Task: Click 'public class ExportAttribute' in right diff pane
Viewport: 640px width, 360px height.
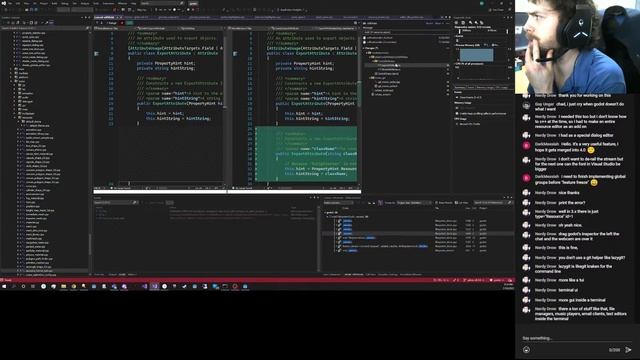Action: [x=299, y=53]
